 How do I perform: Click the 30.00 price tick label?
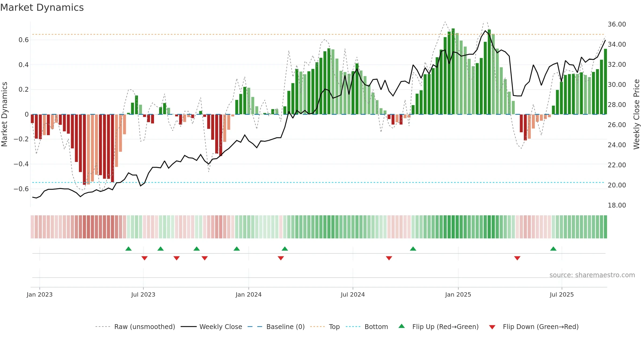click(x=617, y=84)
